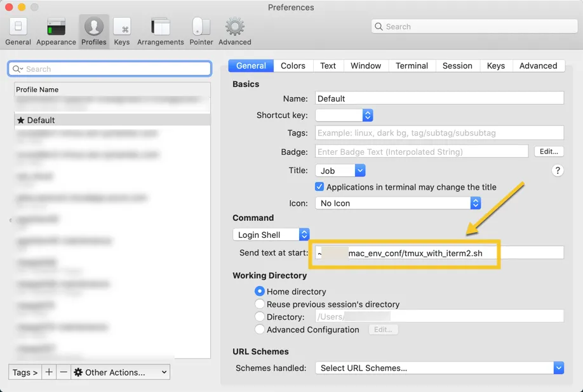This screenshot has height=392, width=583.
Task: Click the Edit button next to Badge
Action: (x=549, y=152)
